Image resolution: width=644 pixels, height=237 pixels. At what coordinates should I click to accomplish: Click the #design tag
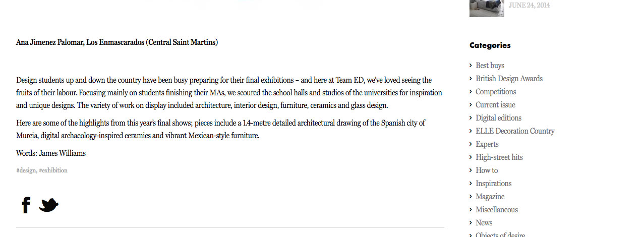click(x=26, y=170)
